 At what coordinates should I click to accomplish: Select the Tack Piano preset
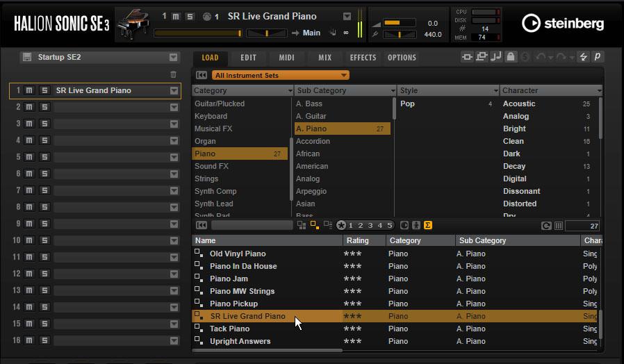point(229,329)
